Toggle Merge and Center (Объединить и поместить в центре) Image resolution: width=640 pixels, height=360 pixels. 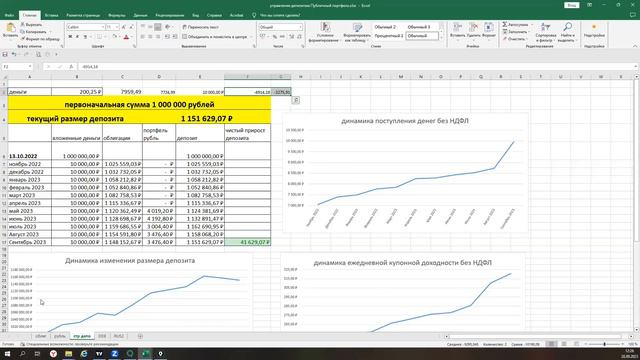pos(215,37)
